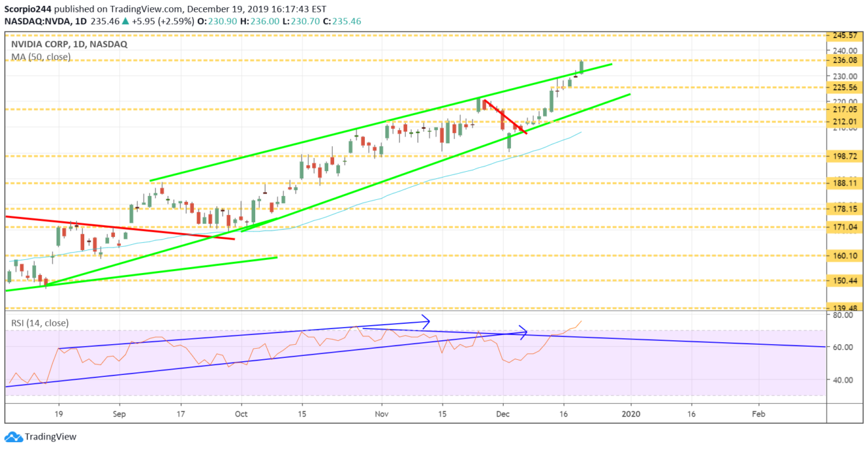Click the RSI (14, close) indicator label
Image resolution: width=868 pixels, height=450 pixels.
pyautogui.click(x=39, y=323)
